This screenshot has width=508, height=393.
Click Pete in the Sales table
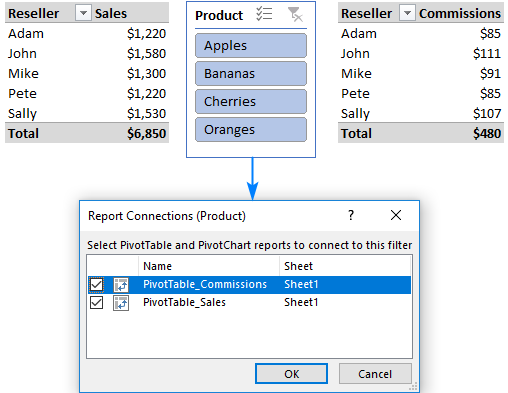click(x=22, y=94)
